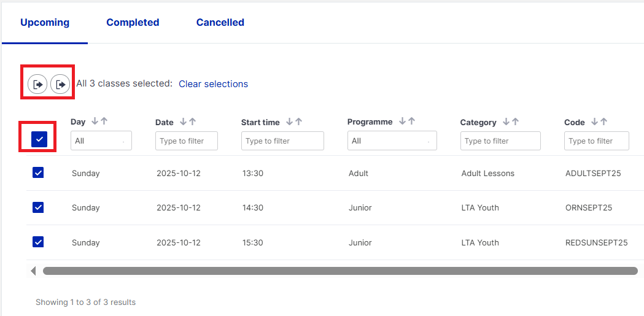Sort Date column ascending with up arrow
644x316 pixels.
pyautogui.click(x=192, y=122)
